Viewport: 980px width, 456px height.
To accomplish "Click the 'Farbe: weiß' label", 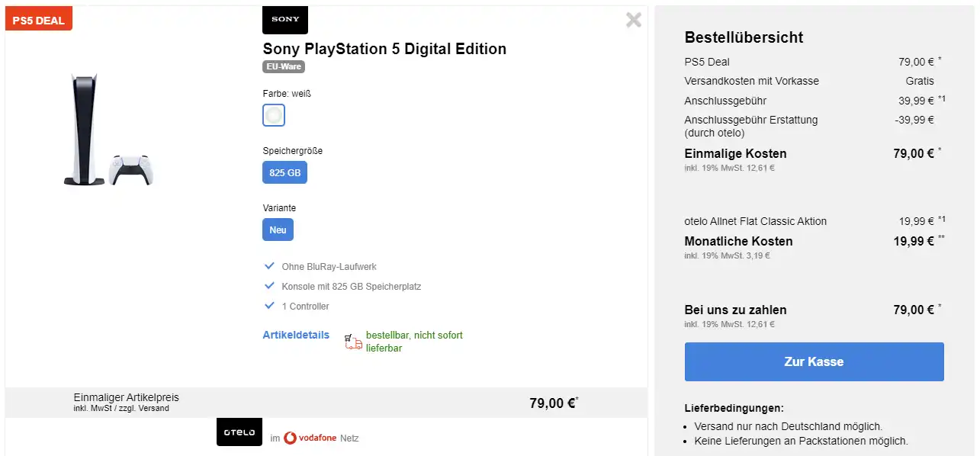I will tap(287, 94).
